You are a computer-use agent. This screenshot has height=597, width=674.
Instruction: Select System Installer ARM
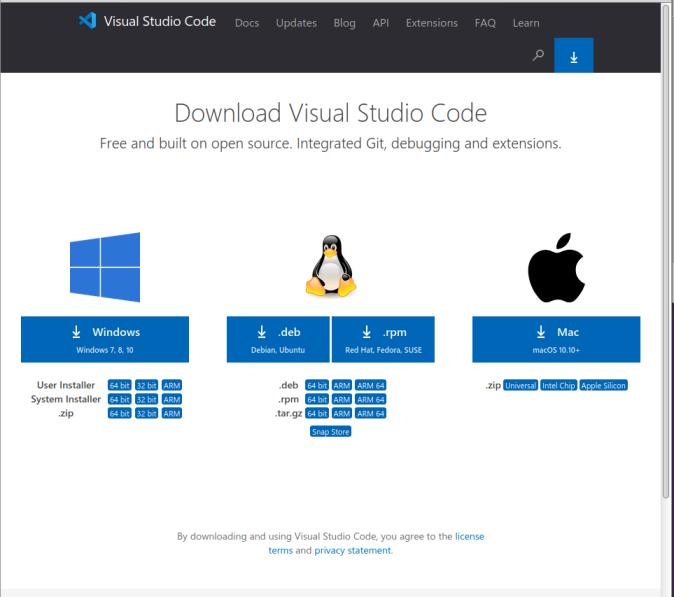tap(172, 399)
